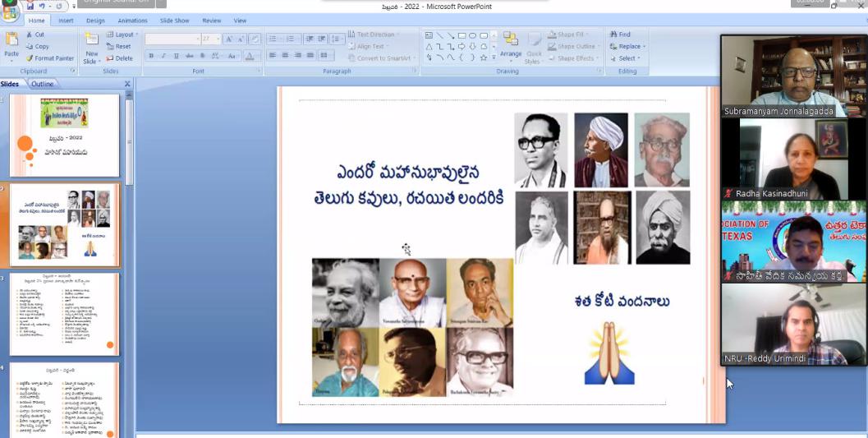This screenshot has height=438, width=868.
Task: Justify the text
Action: point(310,55)
